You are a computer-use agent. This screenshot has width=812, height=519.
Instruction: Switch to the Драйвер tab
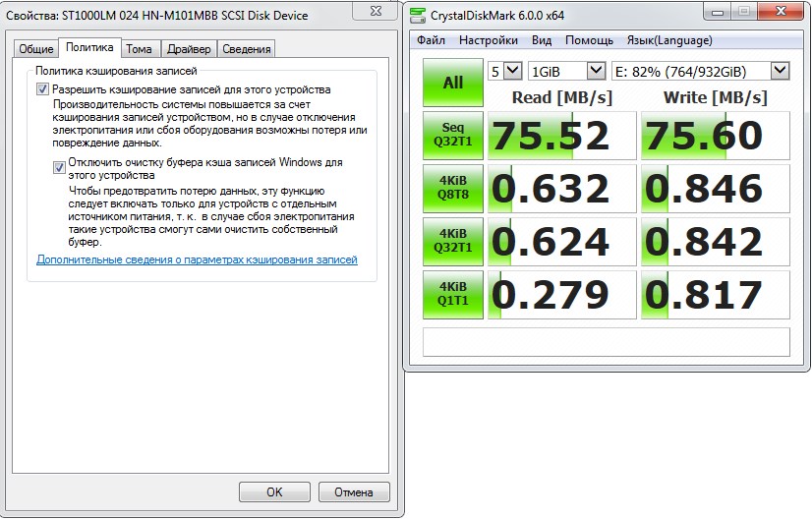189,49
